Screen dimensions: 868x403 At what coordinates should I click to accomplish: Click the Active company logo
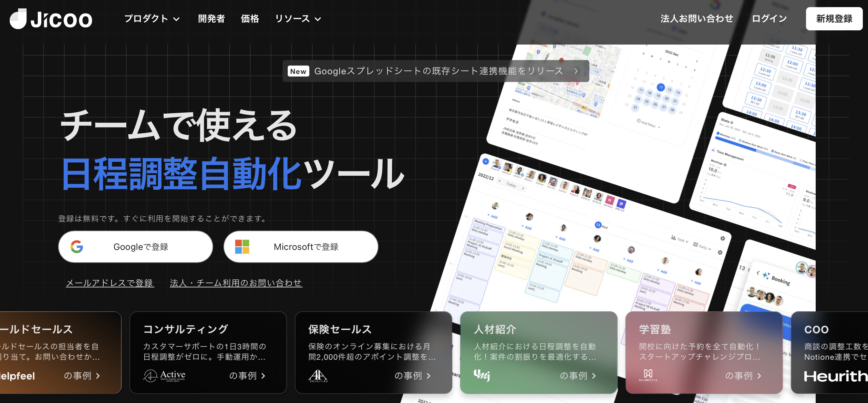(x=164, y=375)
